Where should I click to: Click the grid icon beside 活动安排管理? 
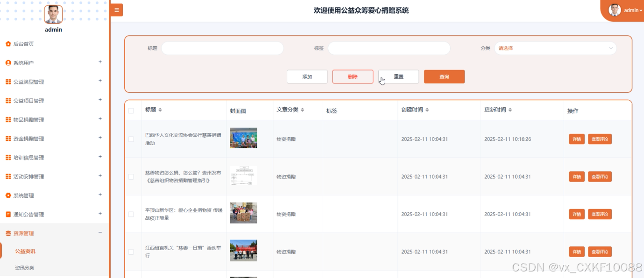coord(8,176)
